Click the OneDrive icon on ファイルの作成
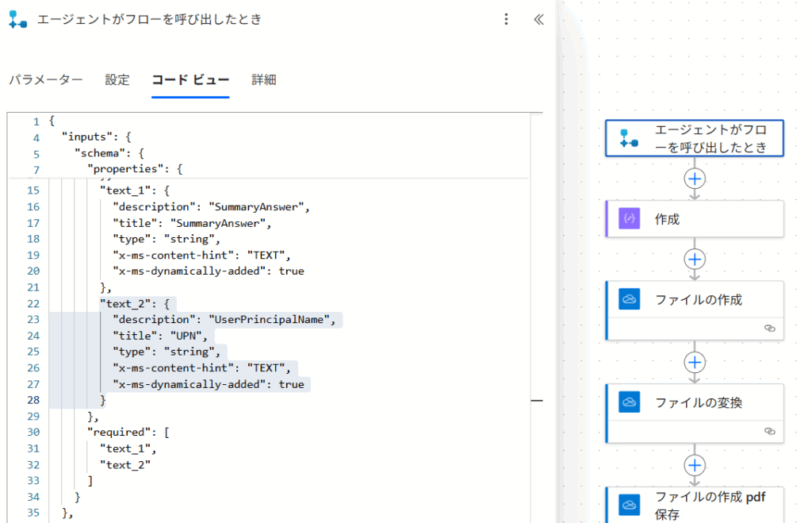Screen dimensions: 812x523 pos(630,299)
